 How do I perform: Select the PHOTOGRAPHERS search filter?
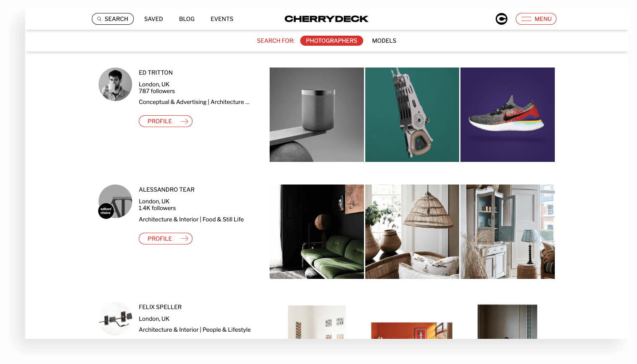(332, 41)
